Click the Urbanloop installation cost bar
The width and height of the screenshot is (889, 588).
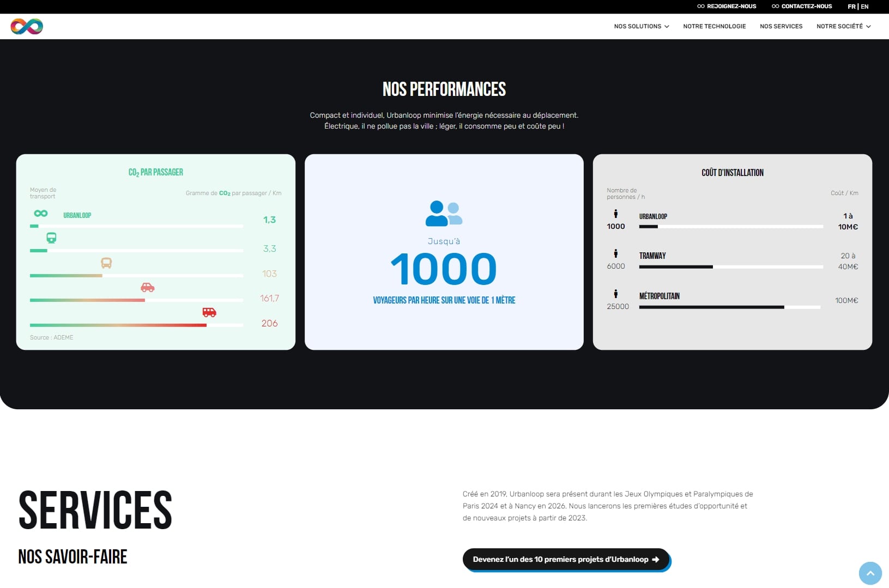[731, 227]
